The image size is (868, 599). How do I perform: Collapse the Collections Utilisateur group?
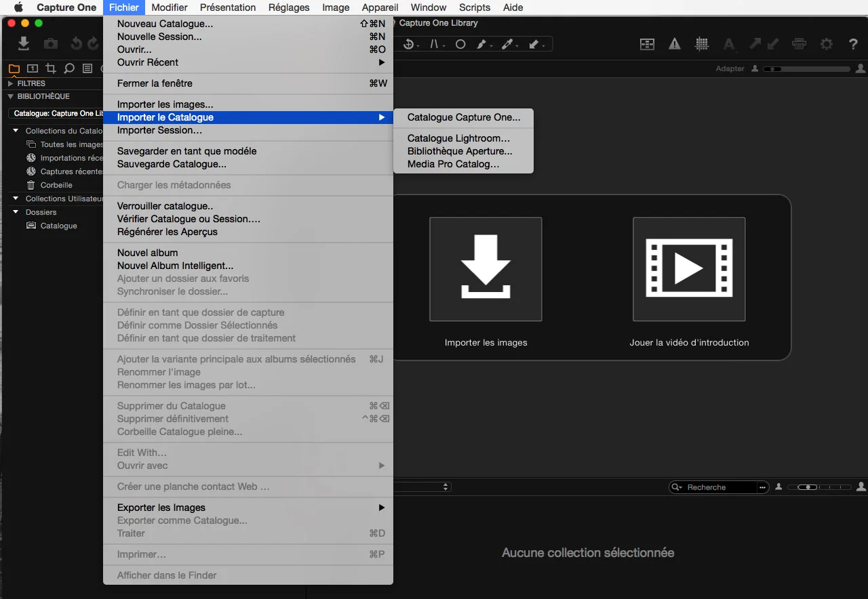[16, 199]
